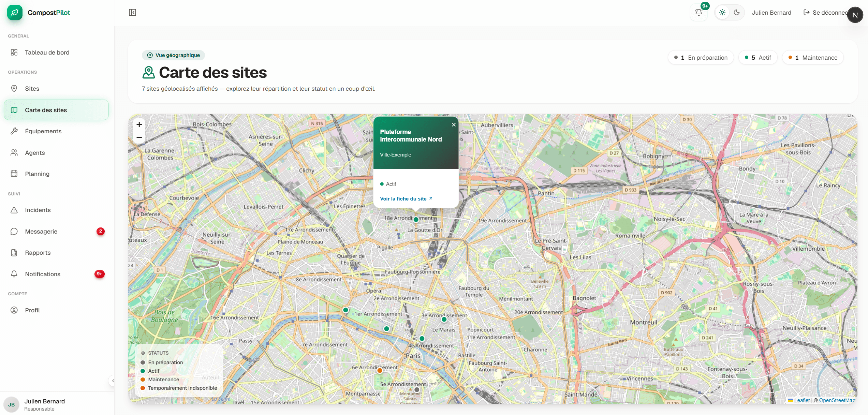The image size is (868, 415).
Task: Click the Messagerie badge showing 2
Action: point(100,231)
